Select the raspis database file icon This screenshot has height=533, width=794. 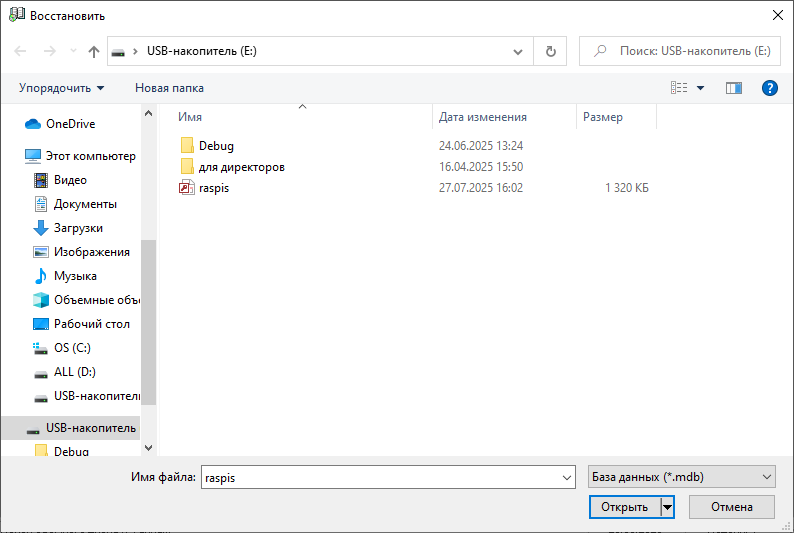(x=186, y=187)
